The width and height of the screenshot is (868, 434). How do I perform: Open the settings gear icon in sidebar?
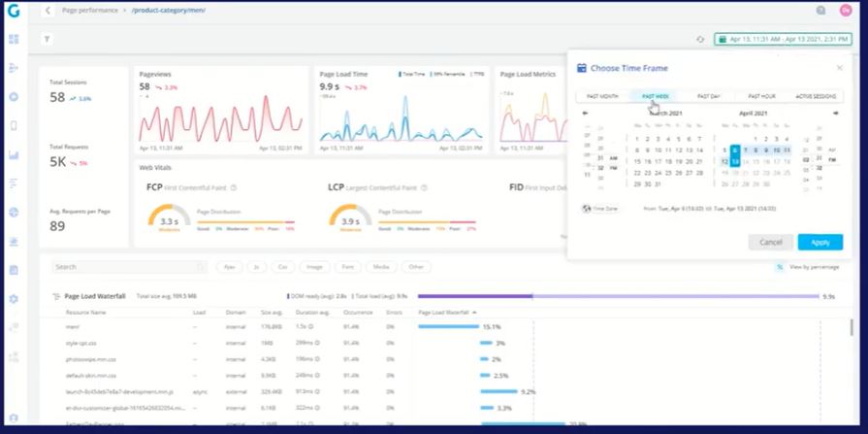point(14,299)
